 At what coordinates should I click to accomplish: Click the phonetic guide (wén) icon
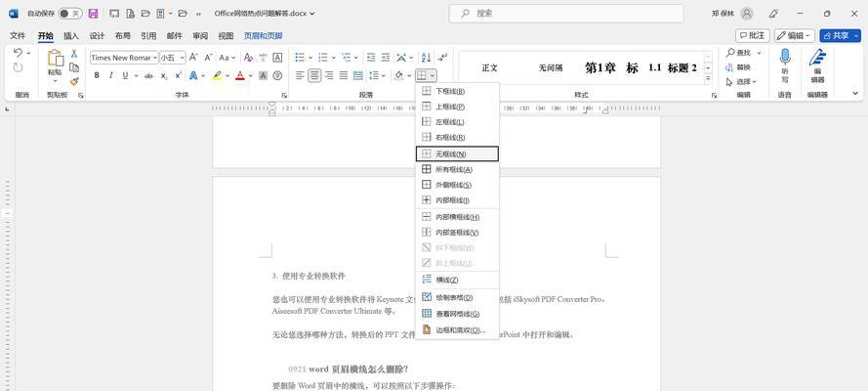coord(264,57)
